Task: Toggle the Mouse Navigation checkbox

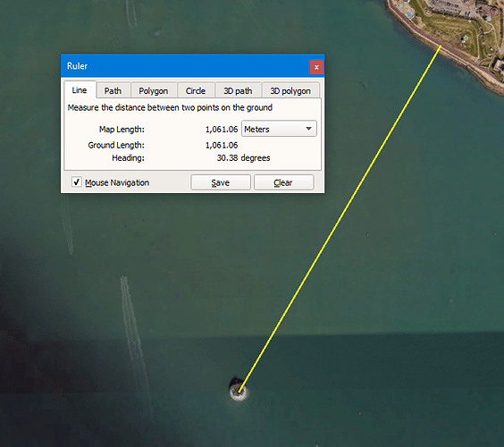Action: [x=77, y=182]
